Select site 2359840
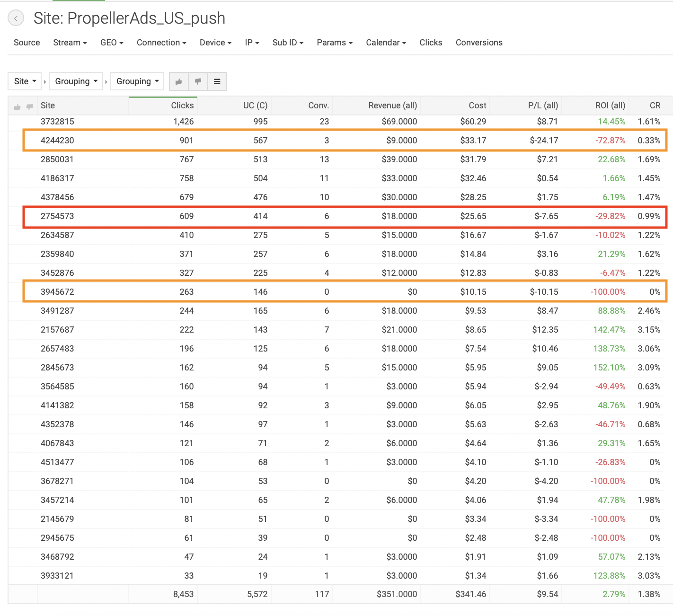 (x=57, y=254)
